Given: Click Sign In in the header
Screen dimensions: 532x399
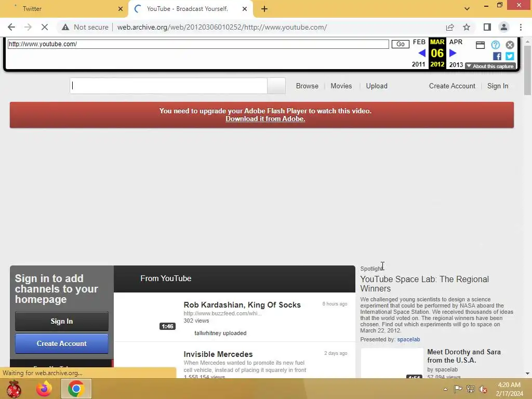Looking at the screenshot, I should pyautogui.click(x=498, y=86).
